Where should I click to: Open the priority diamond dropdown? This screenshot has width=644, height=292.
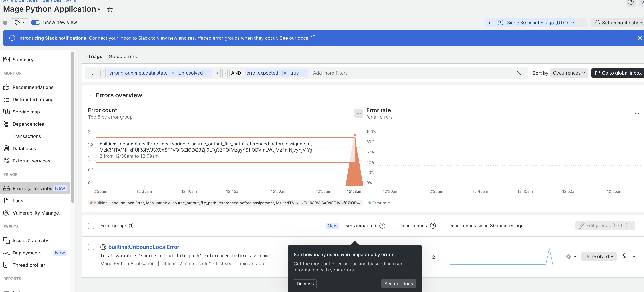[571, 257]
